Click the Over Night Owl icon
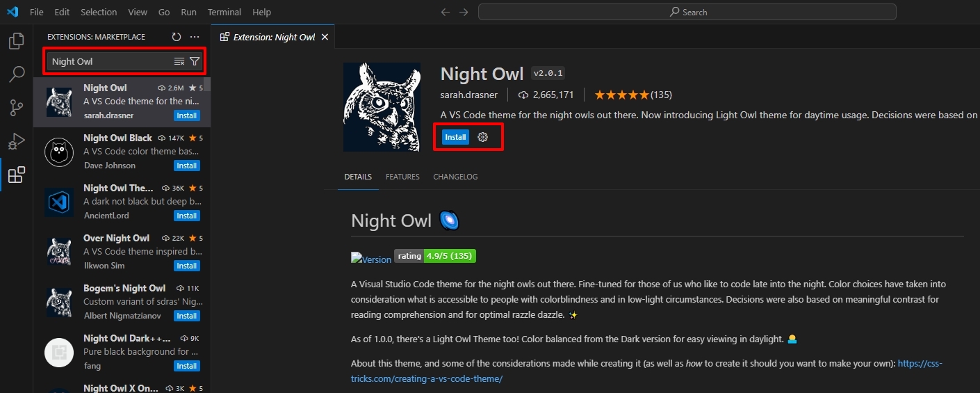Viewport: 980px width, 393px height. click(x=59, y=252)
